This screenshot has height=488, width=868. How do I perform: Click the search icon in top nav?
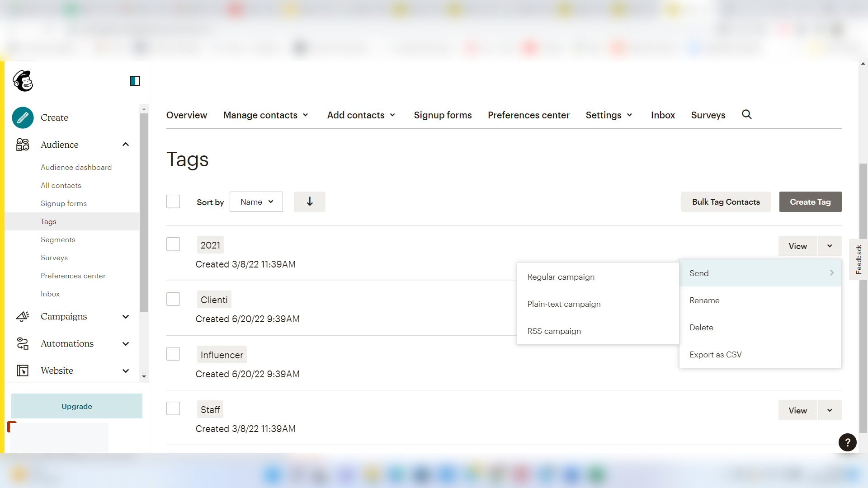pyautogui.click(x=746, y=114)
